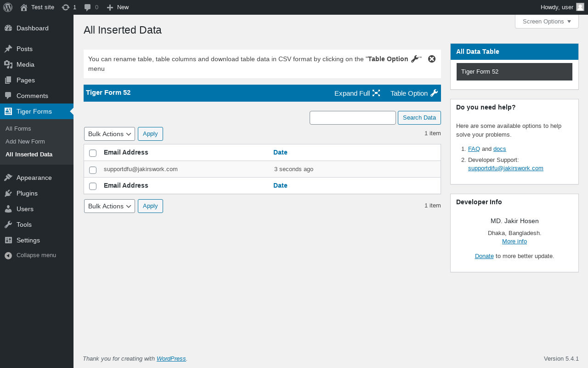This screenshot has height=368, width=588.
Task: Click the user avatar icon
Action: (580, 7)
